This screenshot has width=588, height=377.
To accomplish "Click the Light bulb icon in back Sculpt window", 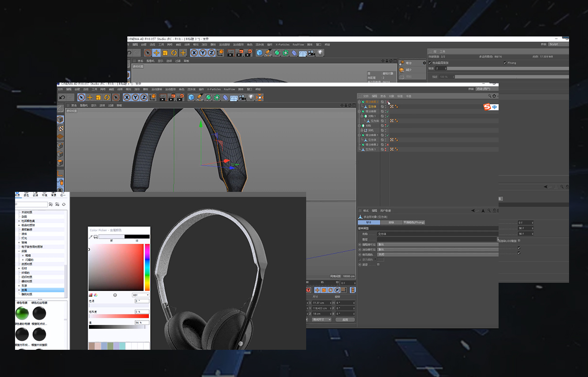I will pyautogui.click(x=320, y=52).
